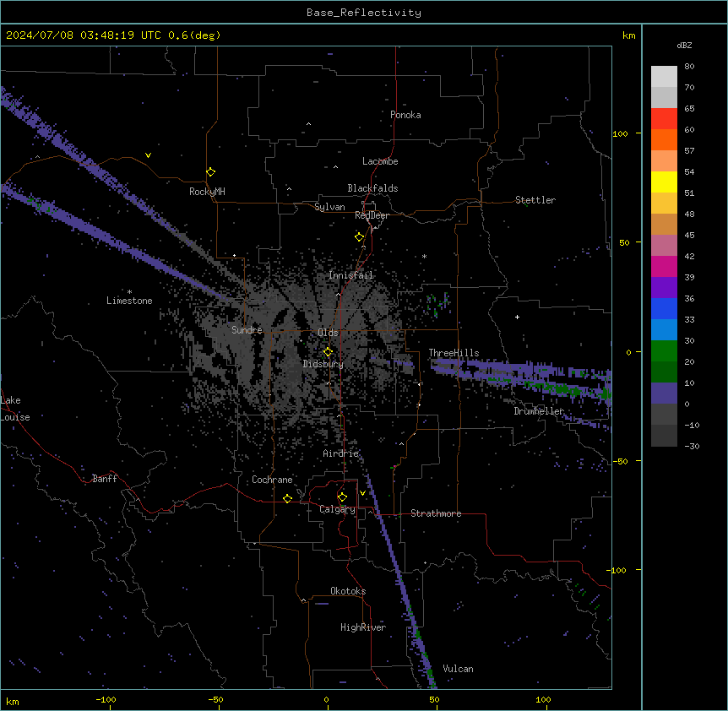
Task: Click the Cochrane city label
Action: click(x=272, y=480)
